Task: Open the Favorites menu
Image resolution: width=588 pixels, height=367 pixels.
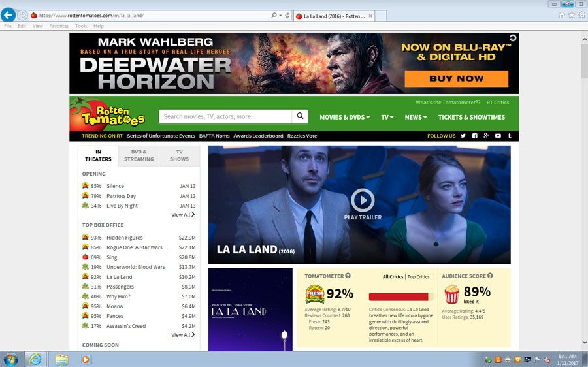Action: tap(59, 26)
